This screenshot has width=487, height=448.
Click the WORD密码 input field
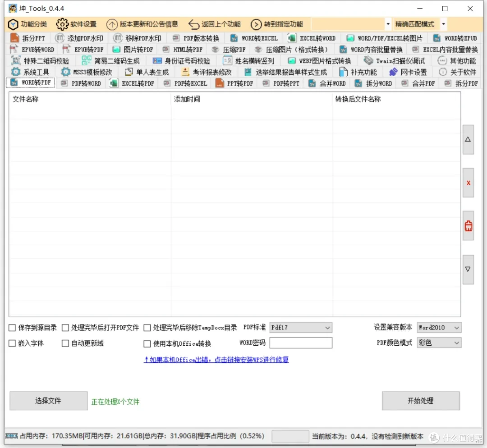[301, 343]
